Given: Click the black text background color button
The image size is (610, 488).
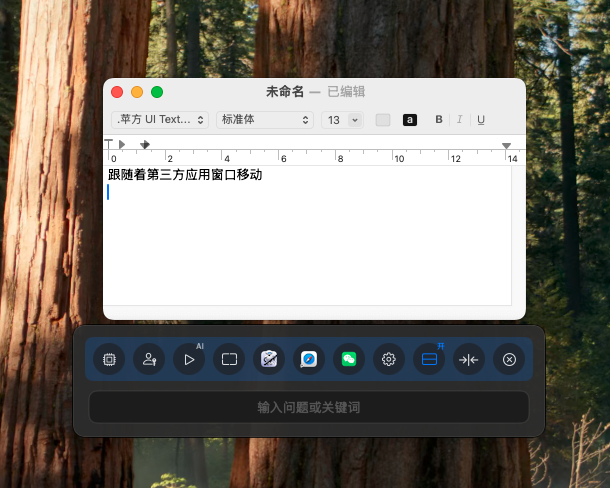Looking at the screenshot, I should (410, 120).
